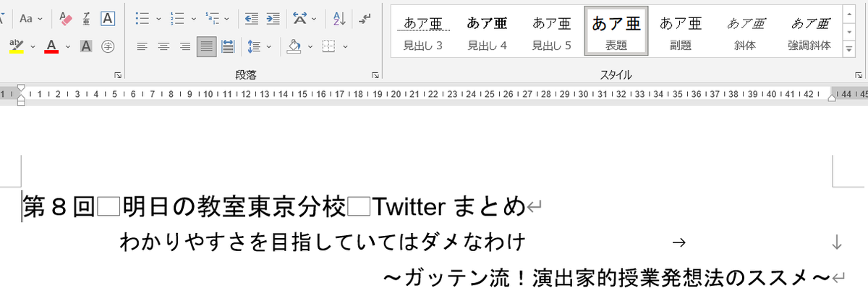Select 見出し 5 style
Screen dimensions: 868x296
tap(552, 33)
